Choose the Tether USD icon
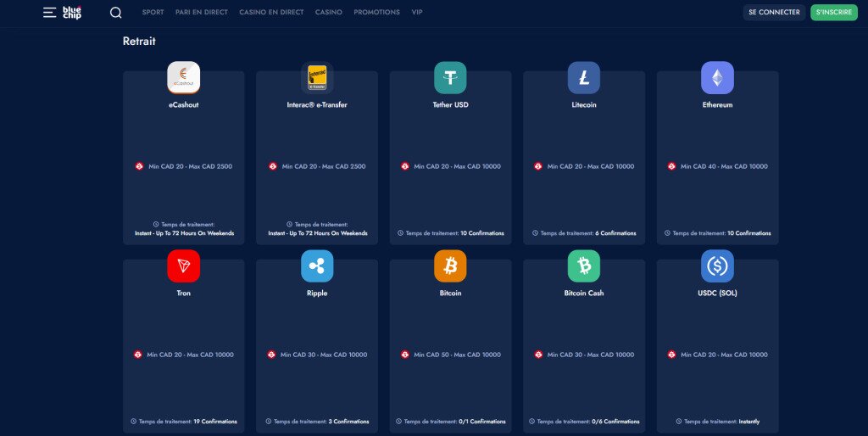The image size is (868, 436). 451,77
